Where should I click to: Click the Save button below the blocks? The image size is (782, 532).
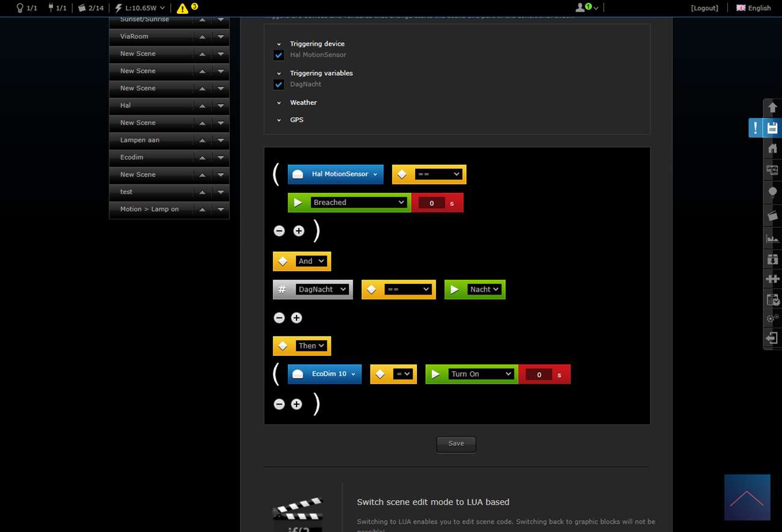point(456,444)
